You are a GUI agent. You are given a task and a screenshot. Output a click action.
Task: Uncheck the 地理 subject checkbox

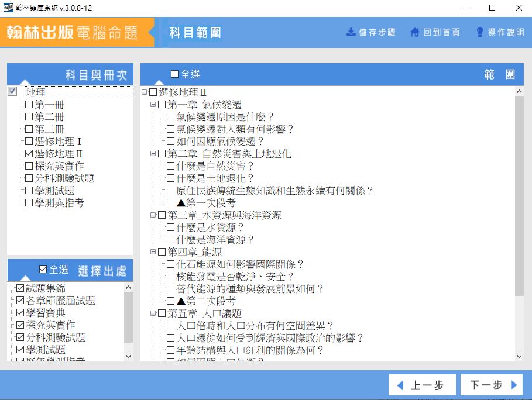tap(12, 91)
